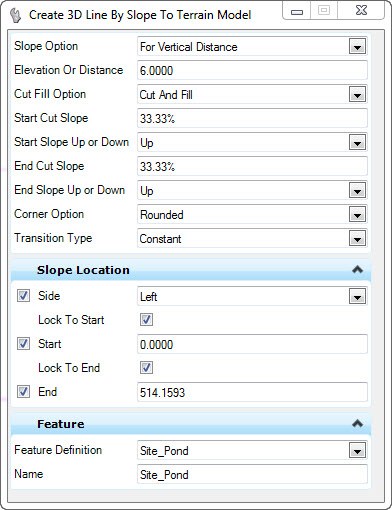Open the Corner Option dropdown
This screenshot has width=392, height=510.
(357, 215)
